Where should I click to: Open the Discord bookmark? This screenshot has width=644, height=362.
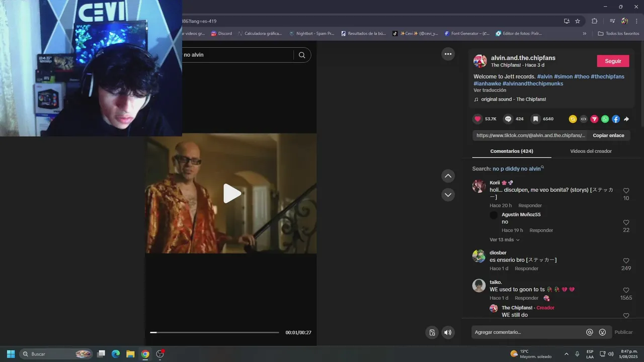pos(221,34)
